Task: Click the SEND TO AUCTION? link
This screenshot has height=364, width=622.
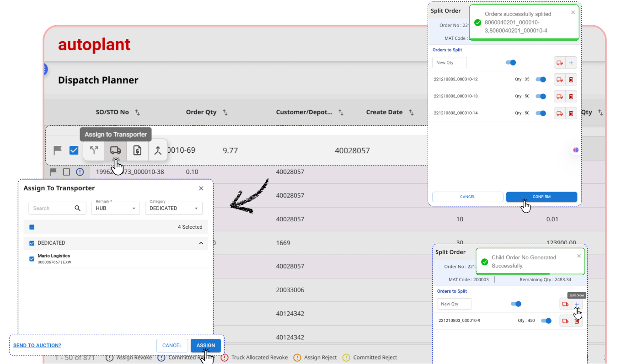Action: [x=37, y=346]
